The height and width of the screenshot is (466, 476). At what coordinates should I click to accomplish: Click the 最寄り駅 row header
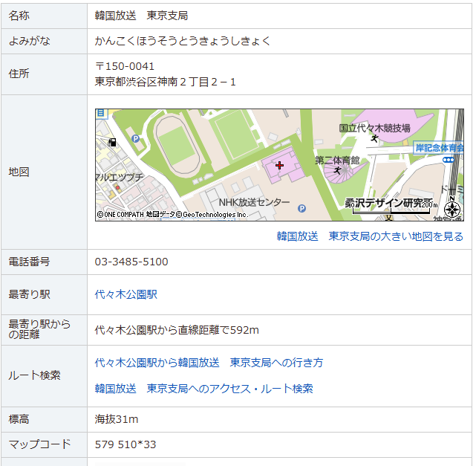tap(44, 294)
